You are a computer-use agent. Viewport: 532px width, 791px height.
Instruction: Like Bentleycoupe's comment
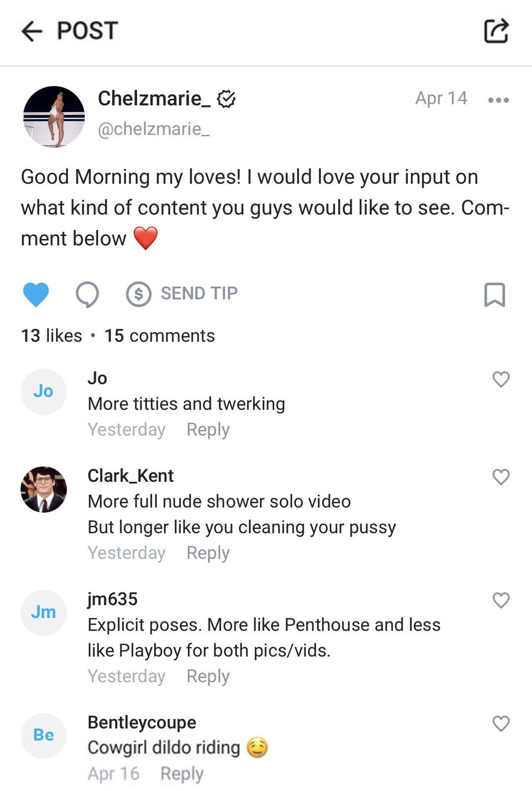[x=500, y=724]
